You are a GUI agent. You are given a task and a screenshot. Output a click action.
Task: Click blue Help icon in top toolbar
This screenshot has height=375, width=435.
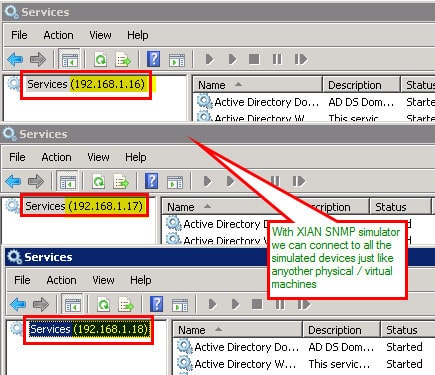[x=154, y=59]
